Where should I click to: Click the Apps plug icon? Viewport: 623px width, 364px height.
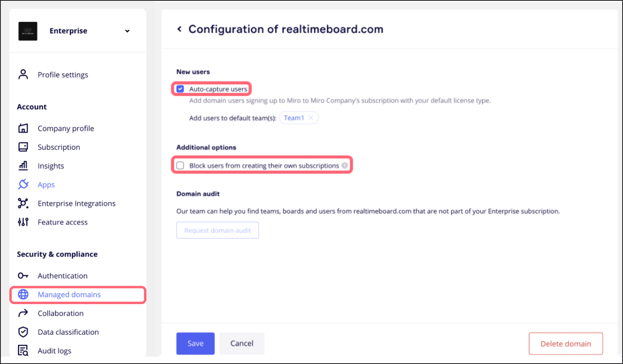point(23,184)
